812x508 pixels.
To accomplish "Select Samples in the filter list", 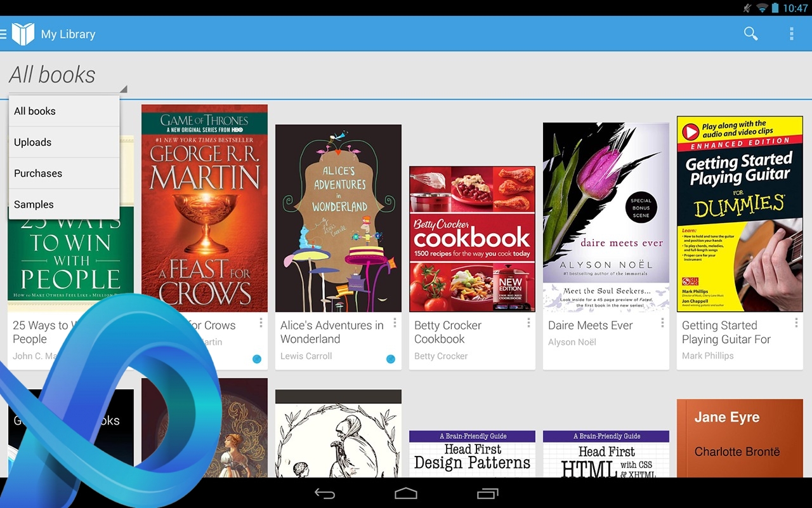I will tap(64, 204).
